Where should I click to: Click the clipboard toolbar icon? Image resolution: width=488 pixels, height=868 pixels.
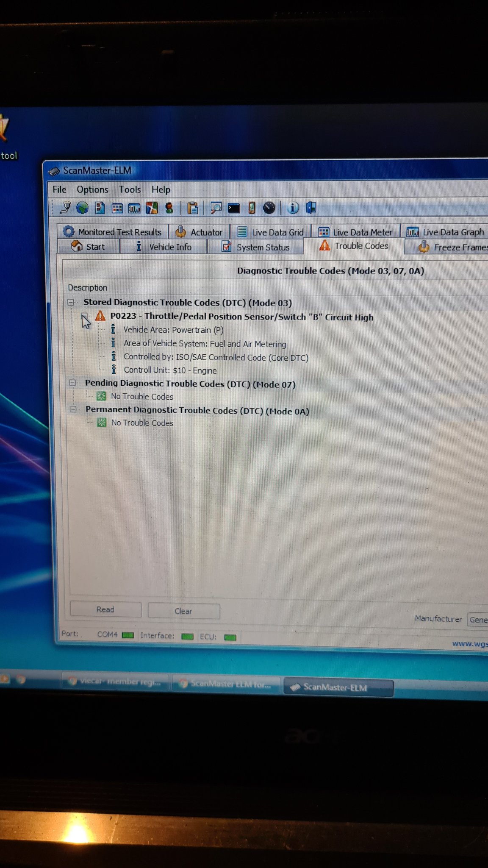[193, 208]
